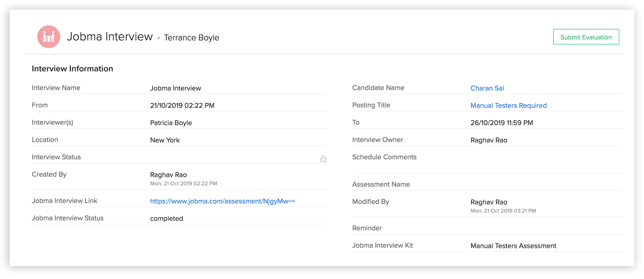Click the Jobma Interview Link label
This screenshot has height=279, width=644.
coord(64,201)
